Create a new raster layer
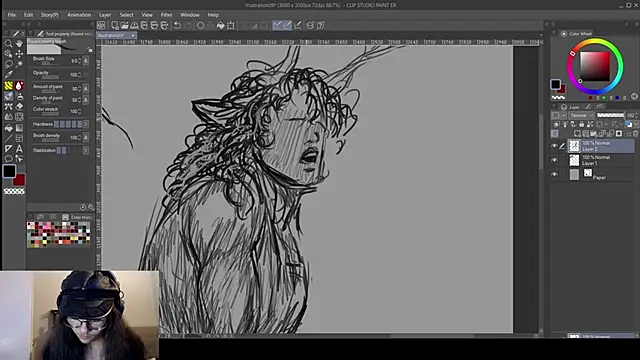 click(x=577, y=133)
